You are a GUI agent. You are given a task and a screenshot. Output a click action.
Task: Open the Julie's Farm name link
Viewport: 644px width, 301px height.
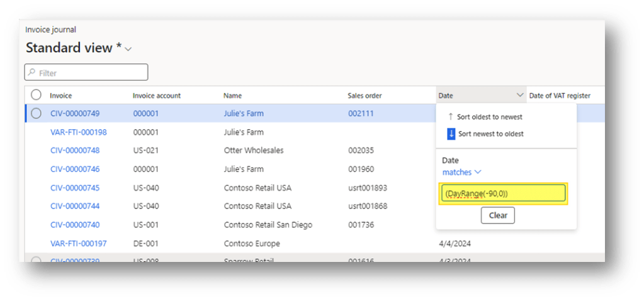pos(244,113)
